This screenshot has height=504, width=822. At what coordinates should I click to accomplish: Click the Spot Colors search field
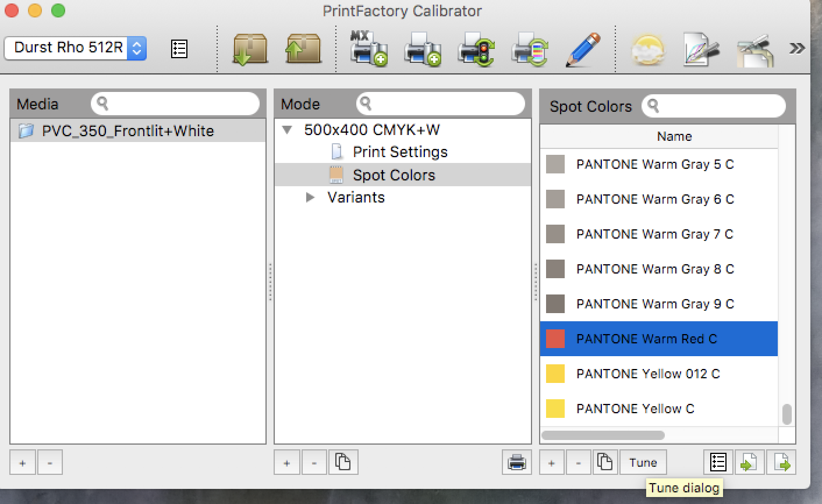(x=714, y=106)
